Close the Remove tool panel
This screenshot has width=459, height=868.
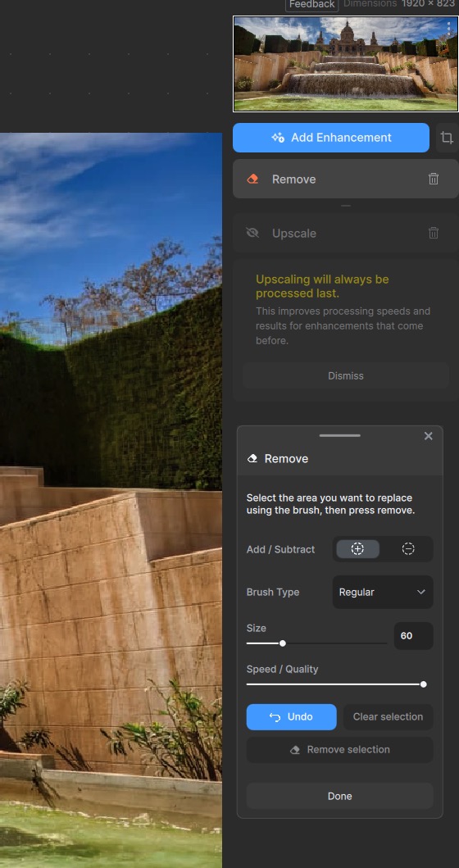[428, 436]
